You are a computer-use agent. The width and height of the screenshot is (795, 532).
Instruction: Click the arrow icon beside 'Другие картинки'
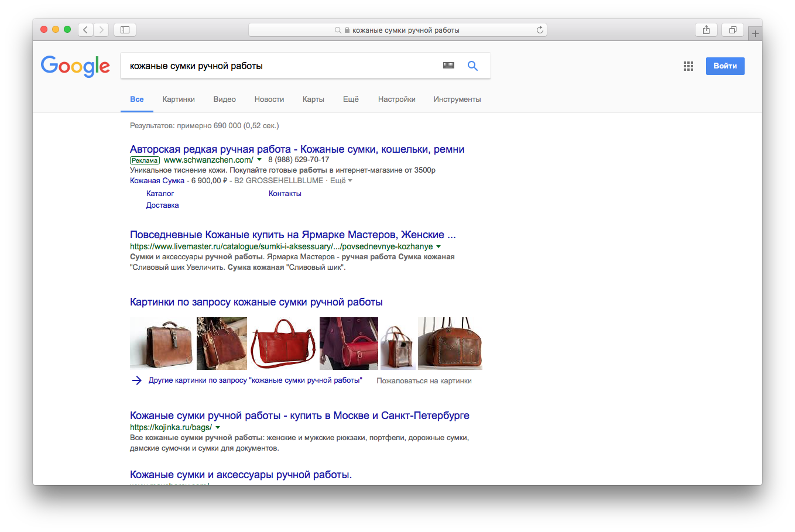coord(136,380)
